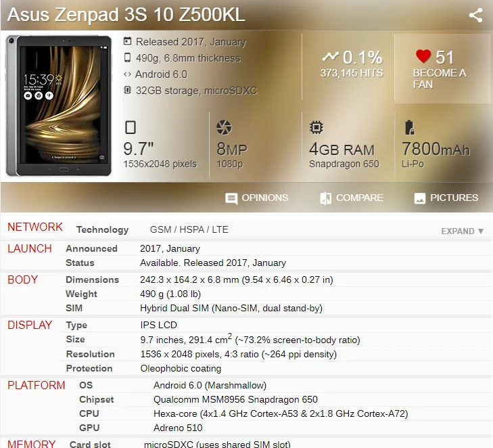Click the SIM spec label
The height and width of the screenshot is (448, 493).
tap(74, 308)
